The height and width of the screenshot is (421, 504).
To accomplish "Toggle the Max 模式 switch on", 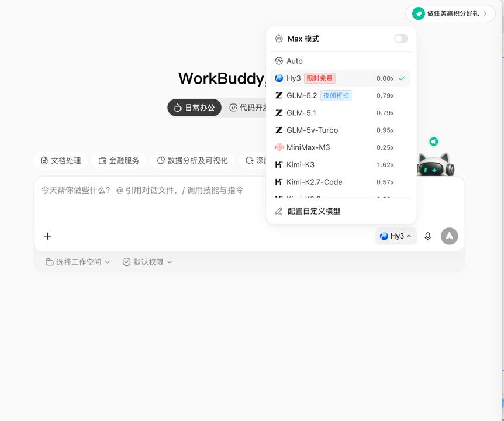I will [x=401, y=39].
